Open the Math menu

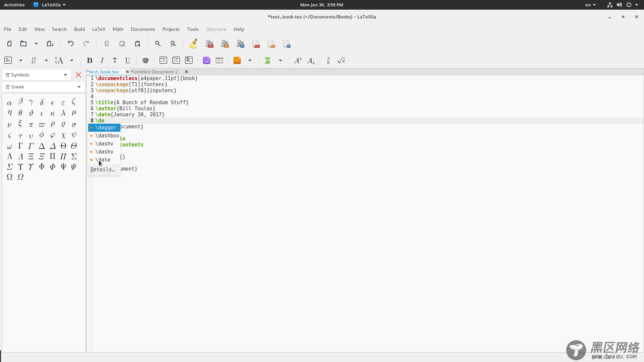(118, 29)
